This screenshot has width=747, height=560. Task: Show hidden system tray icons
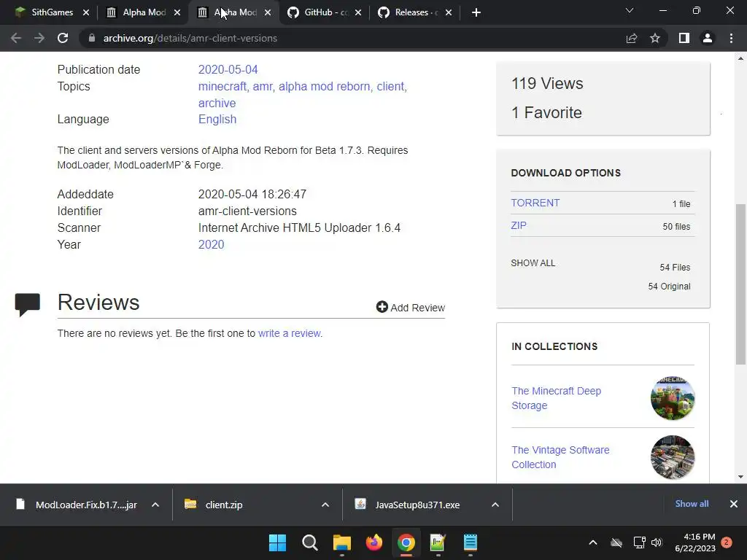pyautogui.click(x=593, y=542)
